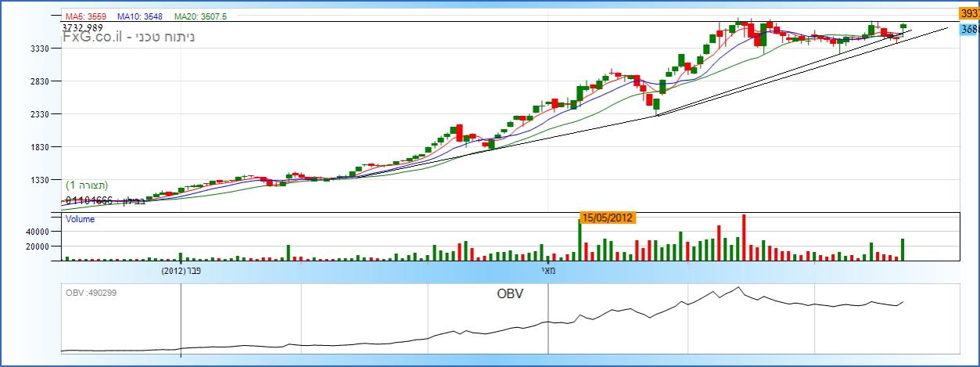Screen dimensions: 980x367
Task: Click the MA5: 3559 indicator label
Action: (x=87, y=16)
